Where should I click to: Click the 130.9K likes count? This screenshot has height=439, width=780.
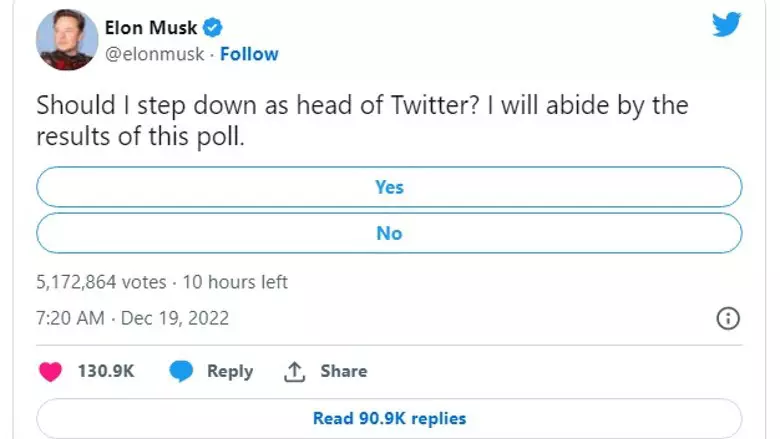(106, 371)
